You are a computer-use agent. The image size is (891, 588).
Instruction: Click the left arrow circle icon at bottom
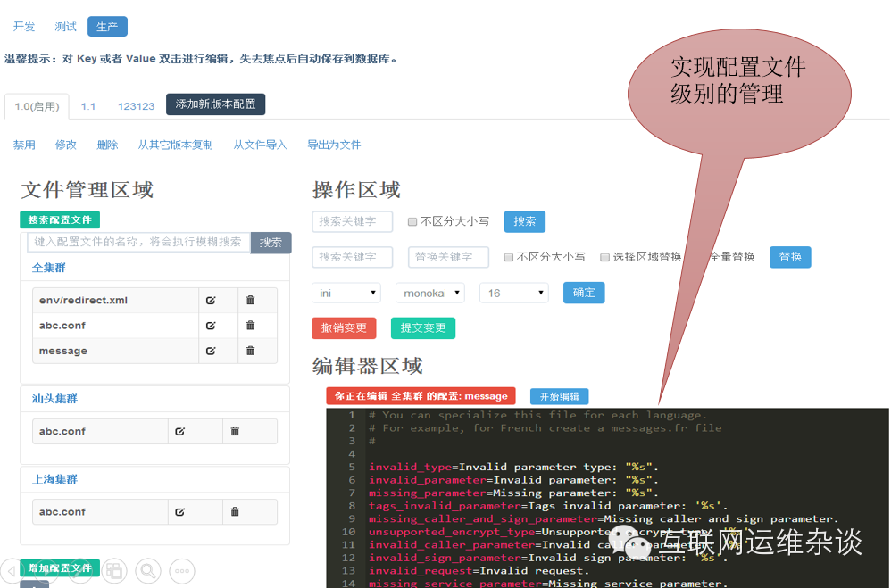click(10, 571)
